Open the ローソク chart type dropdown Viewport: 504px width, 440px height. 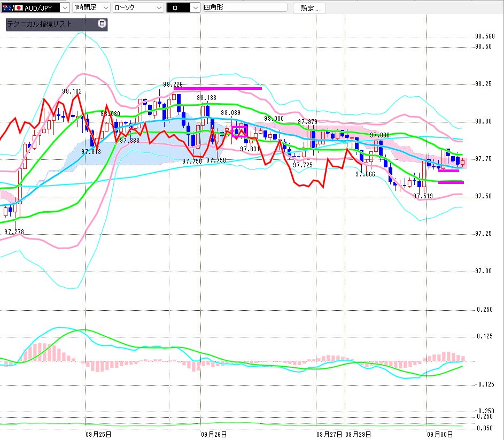(159, 8)
